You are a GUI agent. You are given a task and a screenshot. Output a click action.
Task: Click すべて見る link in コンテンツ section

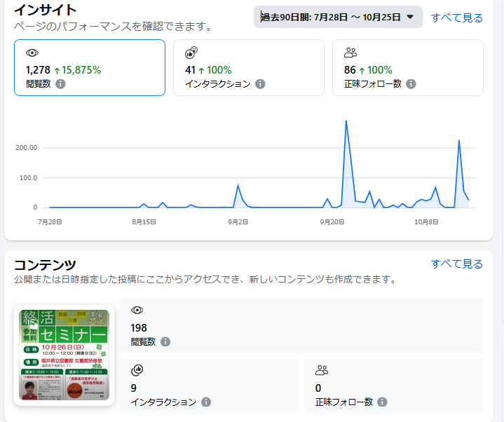(x=456, y=264)
